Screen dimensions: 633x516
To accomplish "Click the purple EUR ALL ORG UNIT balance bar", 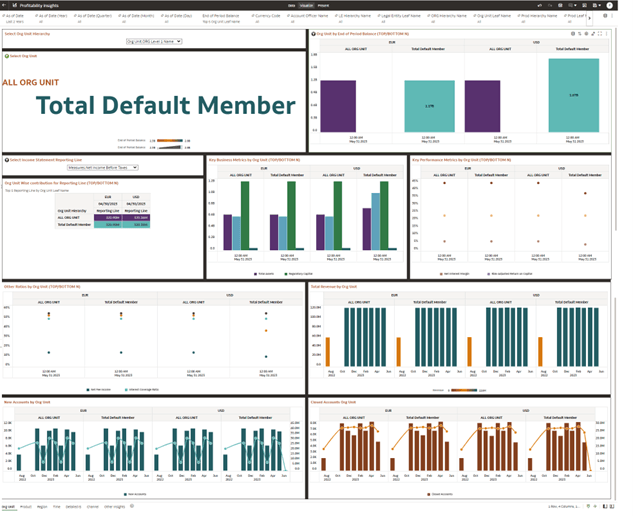I will [338, 106].
